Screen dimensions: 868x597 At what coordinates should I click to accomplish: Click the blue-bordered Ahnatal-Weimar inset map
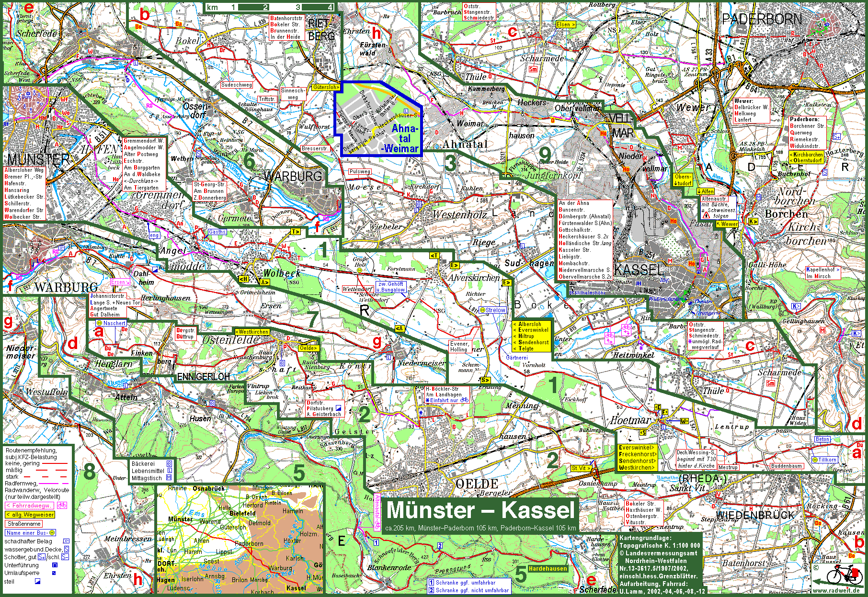(378, 119)
